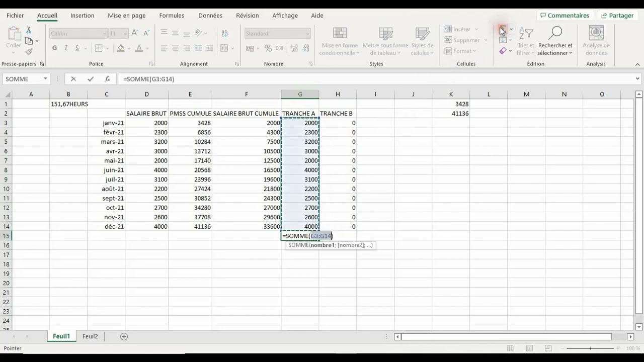Switch to the Révision tab
The height and width of the screenshot is (362, 644).
click(x=248, y=16)
